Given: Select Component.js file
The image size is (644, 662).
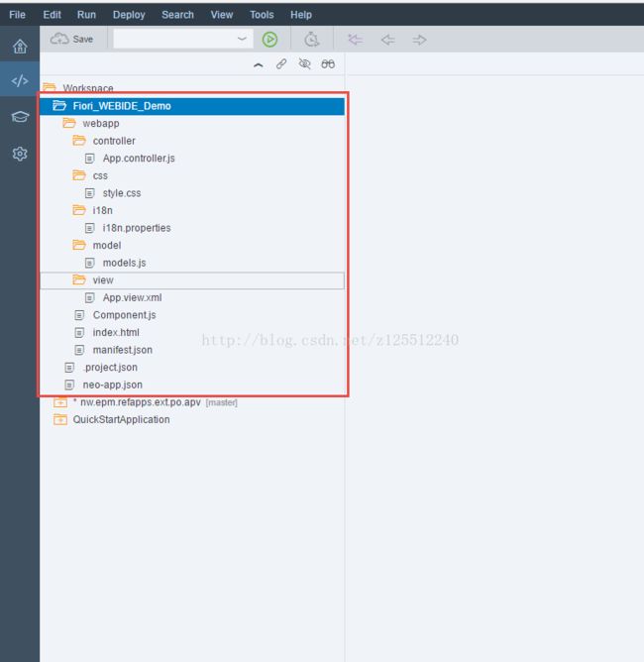Looking at the screenshot, I should pos(125,315).
